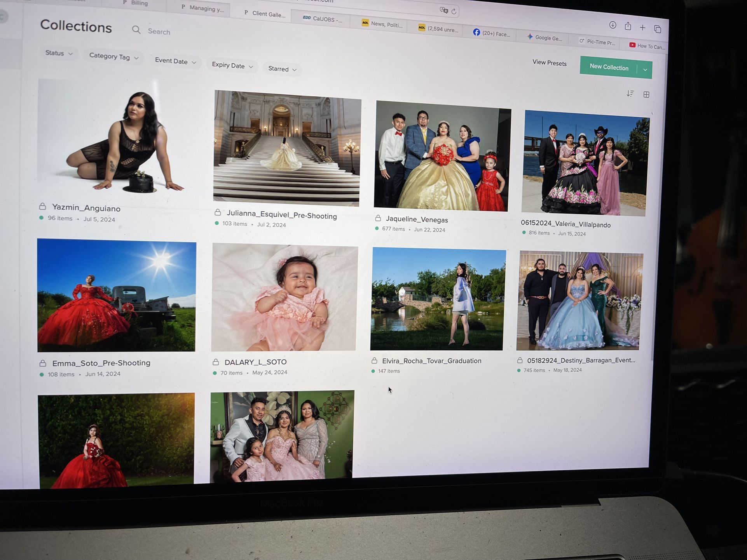Click the New Collection button
Image resolution: width=747 pixels, height=560 pixels.
[609, 67]
